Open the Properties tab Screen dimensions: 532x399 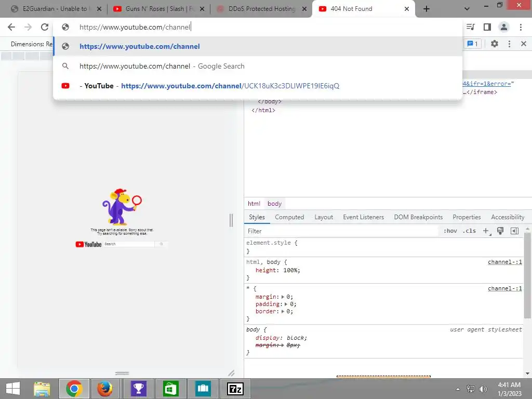click(467, 217)
